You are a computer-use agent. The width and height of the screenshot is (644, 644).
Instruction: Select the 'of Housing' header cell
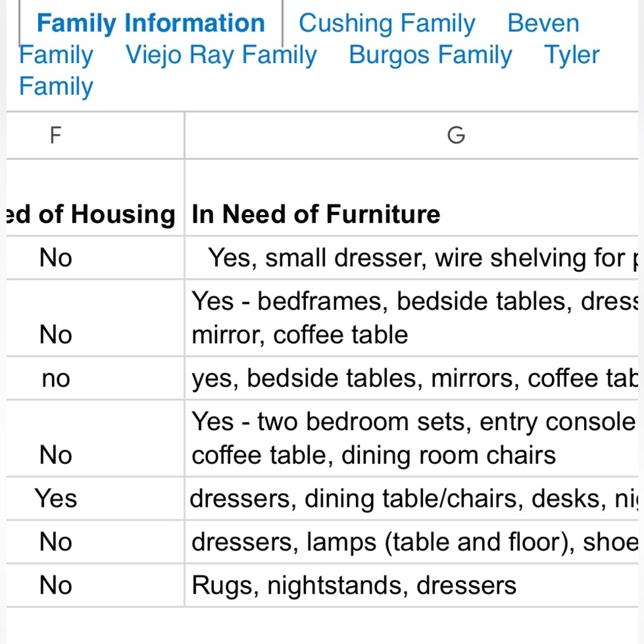click(x=95, y=198)
